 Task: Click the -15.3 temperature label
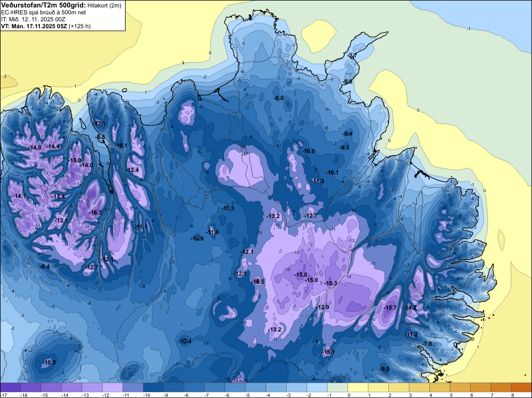pos(331,283)
